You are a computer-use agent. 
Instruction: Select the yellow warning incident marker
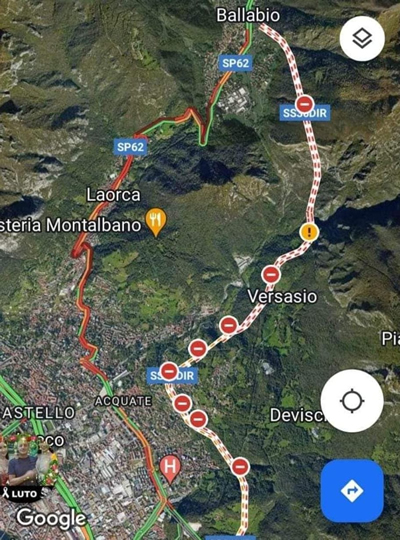point(309,231)
